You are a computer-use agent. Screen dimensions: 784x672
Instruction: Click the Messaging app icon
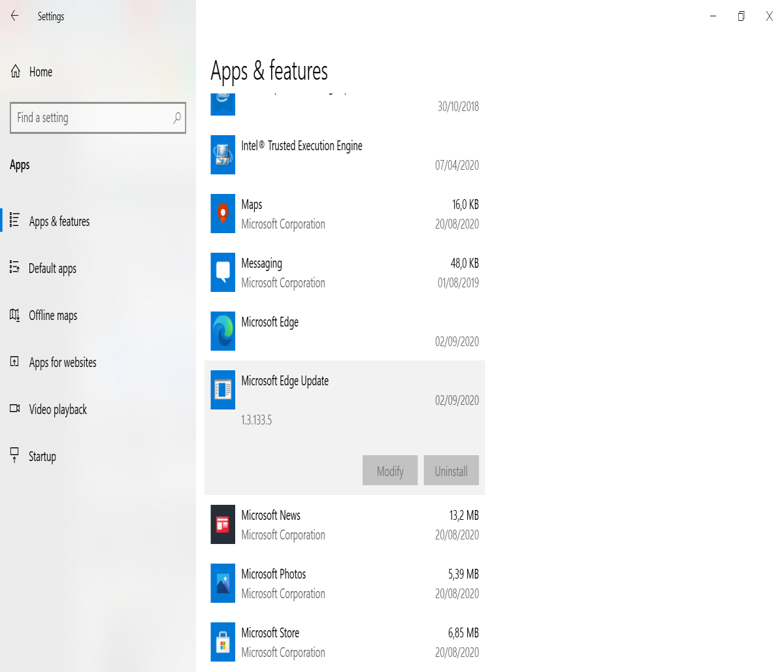pos(223,272)
